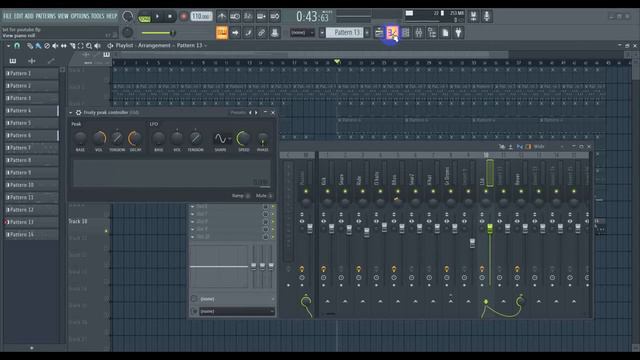The width and height of the screenshot is (640, 360).
Task: Open the playlist options menu arrow
Action: coord(8,46)
